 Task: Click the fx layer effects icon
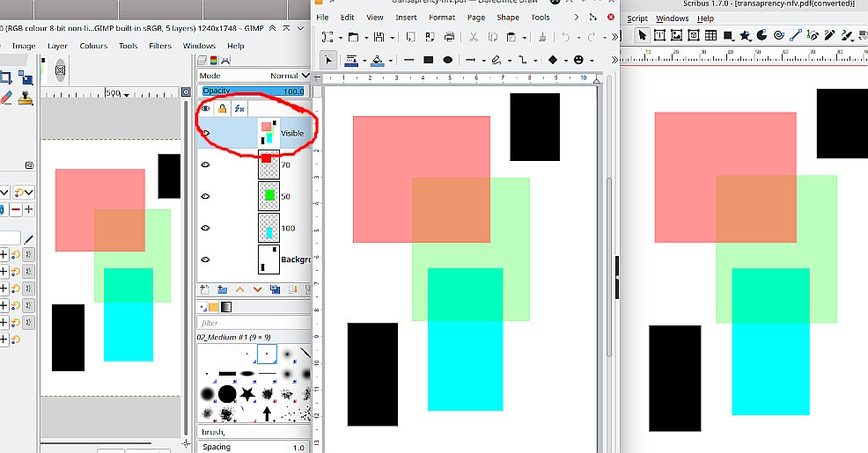click(x=239, y=108)
